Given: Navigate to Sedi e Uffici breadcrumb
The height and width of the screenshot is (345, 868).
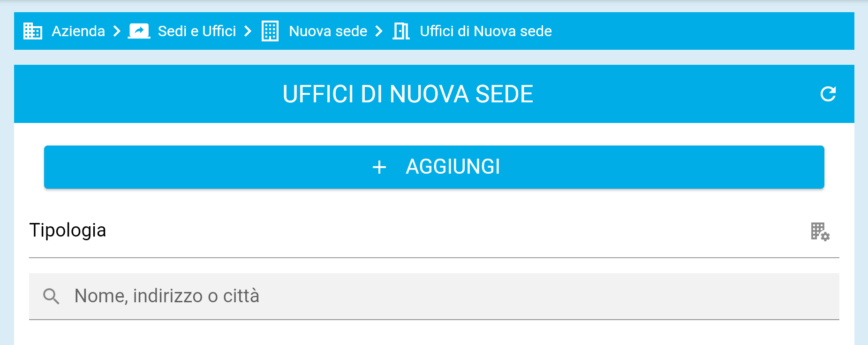Looking at the screenshot, I should pyautogui.click(x=196, y=31).
